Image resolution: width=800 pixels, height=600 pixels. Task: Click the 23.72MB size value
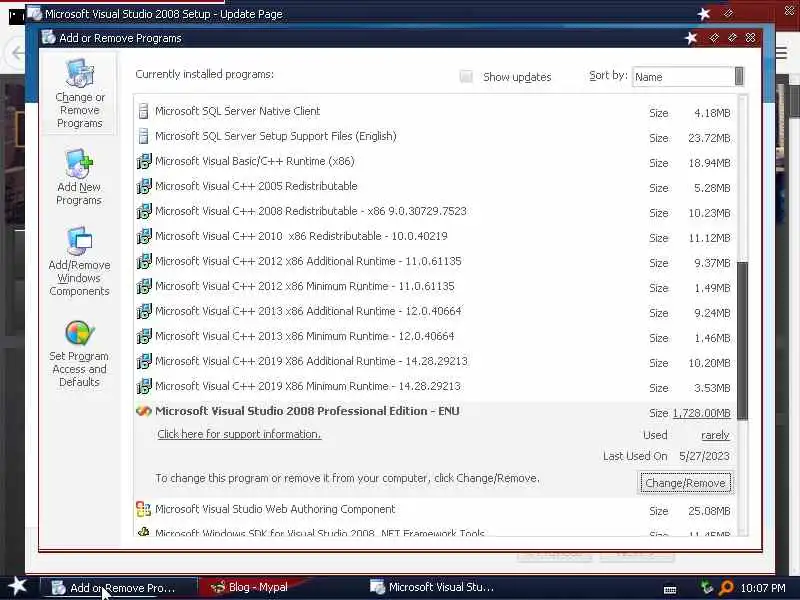tap(709, 138)
